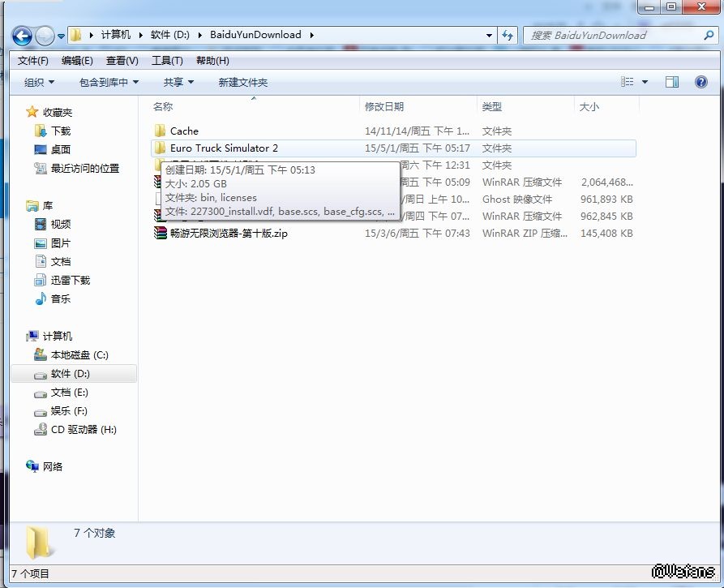Select 软件 (D:) in the address breadcrumb

pyautogui.click(x=170, y=35)
